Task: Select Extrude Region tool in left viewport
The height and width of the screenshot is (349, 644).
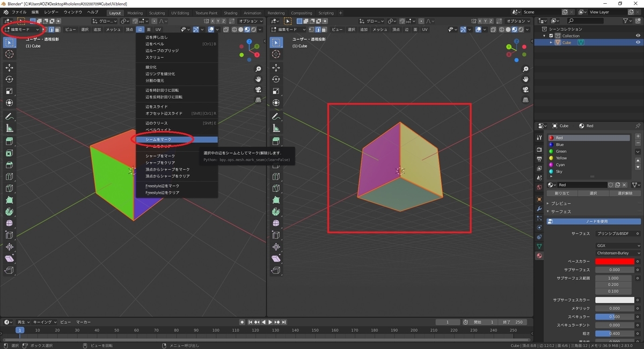Action: tap(9, 141)
